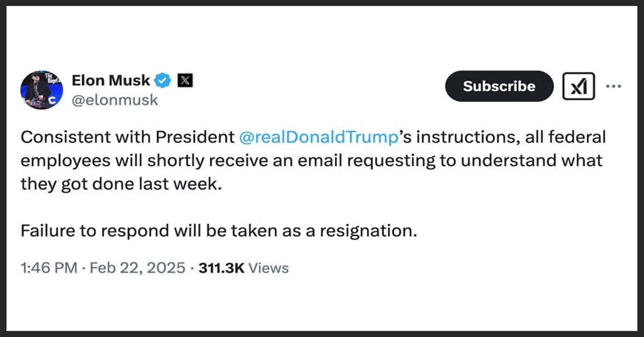Click the X affiliation badge beside name

pos(185,81)
